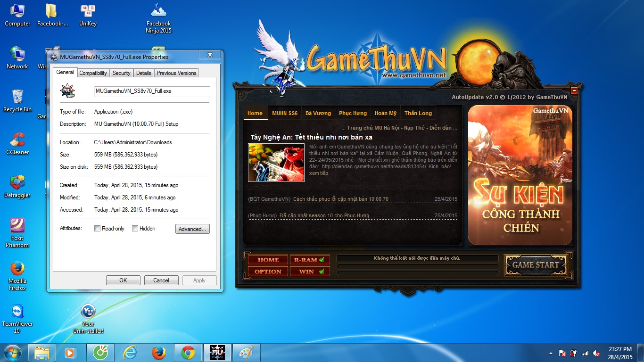Select the Thần Long server tab

pyautogui.click(x=418, y=113)
